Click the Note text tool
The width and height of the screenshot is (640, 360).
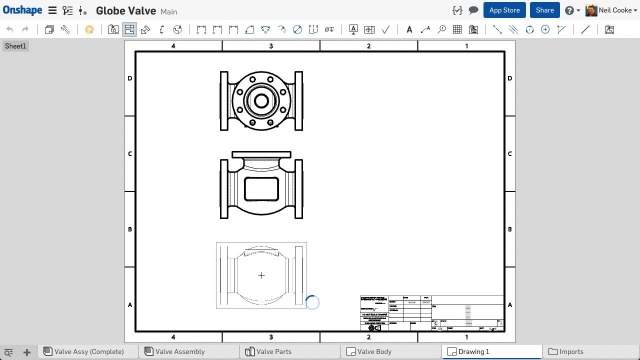point(409,29)
